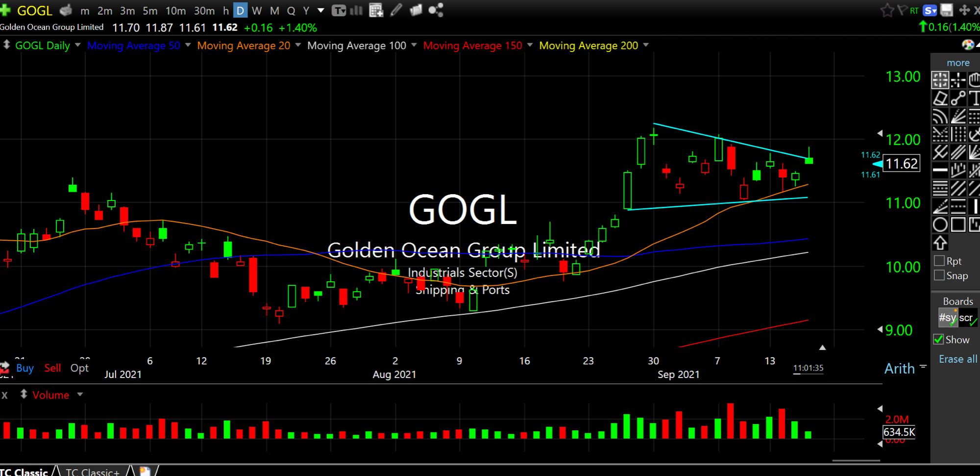Click the Buy button
This screenshot has width=980, height=476.
[25, 368]
